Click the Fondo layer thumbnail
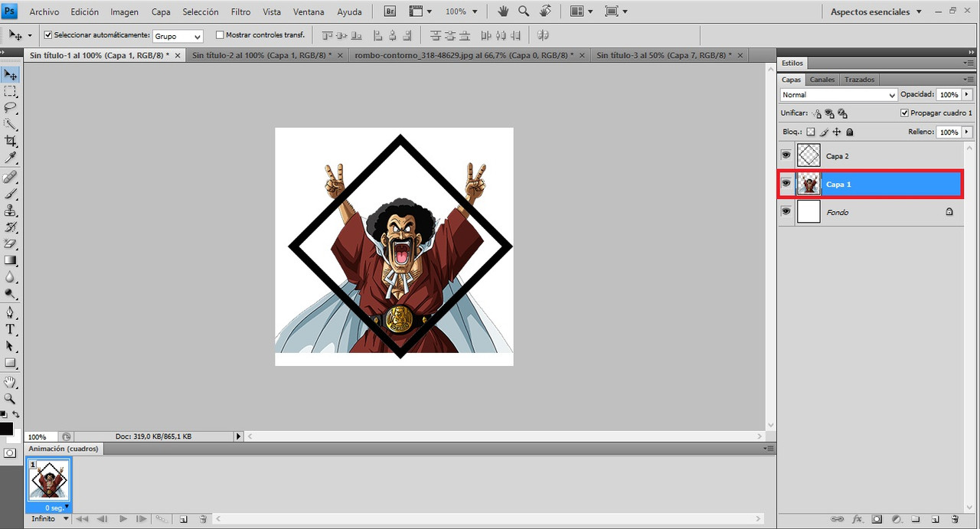Screen dimensions: 980x529 coord(808,212)
